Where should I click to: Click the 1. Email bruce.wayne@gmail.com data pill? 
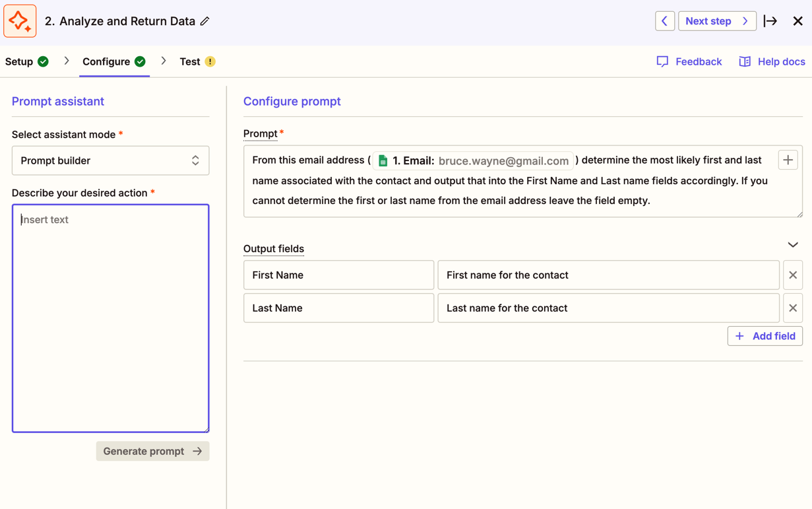coord(473,160)
